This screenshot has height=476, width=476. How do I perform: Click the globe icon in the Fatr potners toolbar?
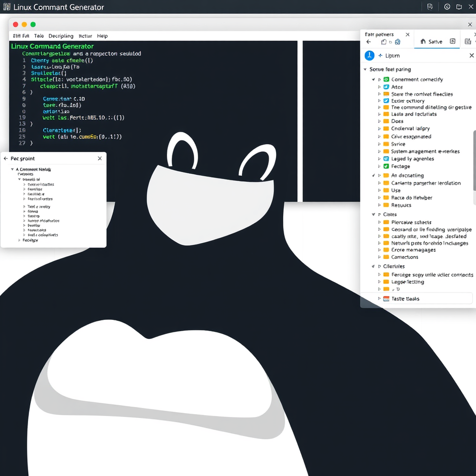pos(398,42)
